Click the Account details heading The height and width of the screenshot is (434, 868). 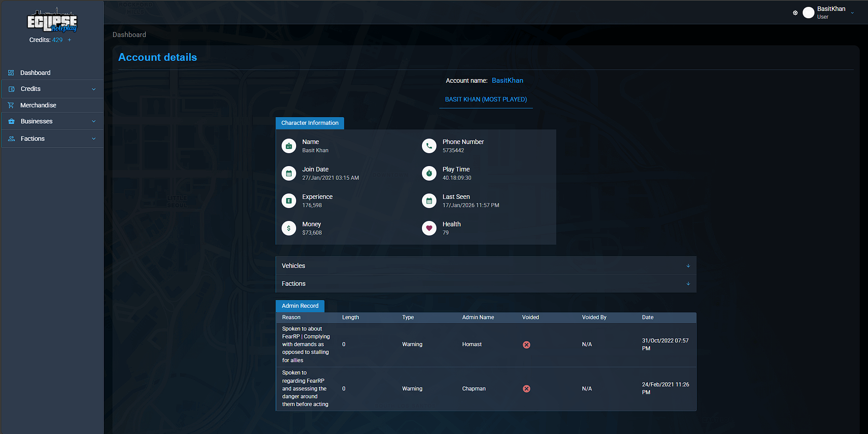(158, 57)
